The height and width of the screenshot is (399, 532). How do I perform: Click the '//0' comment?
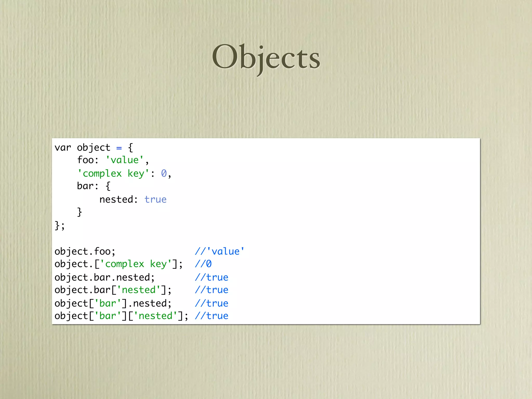(x=203, y=264)
